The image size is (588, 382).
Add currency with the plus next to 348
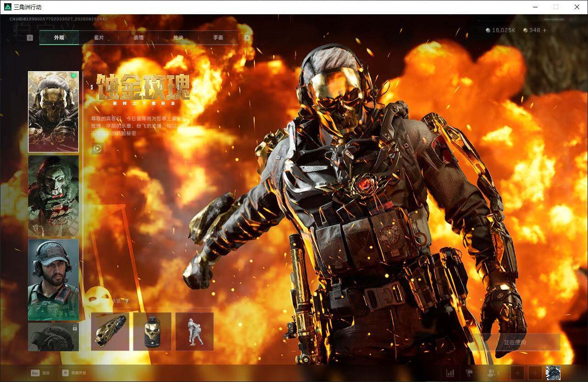[x=544, y=30]
